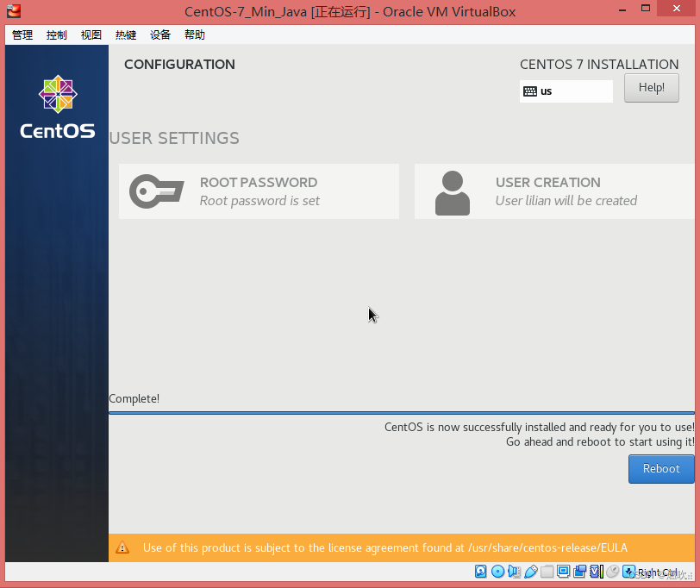Open the 设备 menu

160,34
